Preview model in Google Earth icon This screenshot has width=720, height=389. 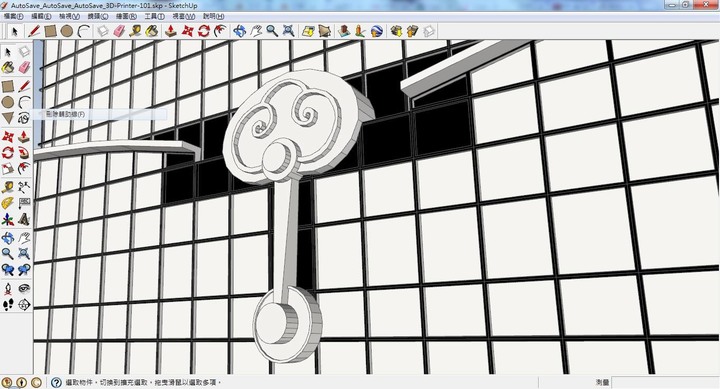(377, 31)
